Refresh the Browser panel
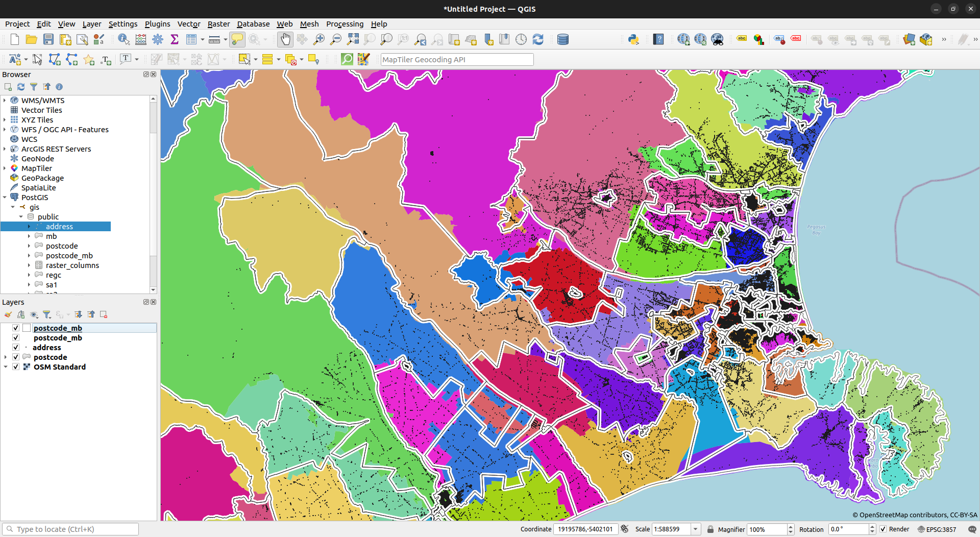 coord(21,87)
